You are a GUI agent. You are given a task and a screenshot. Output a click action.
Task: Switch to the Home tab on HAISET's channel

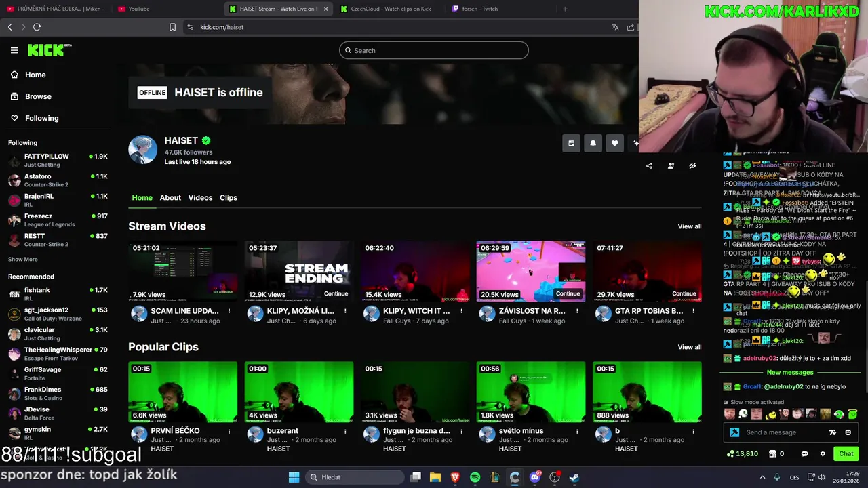point(142,197)
